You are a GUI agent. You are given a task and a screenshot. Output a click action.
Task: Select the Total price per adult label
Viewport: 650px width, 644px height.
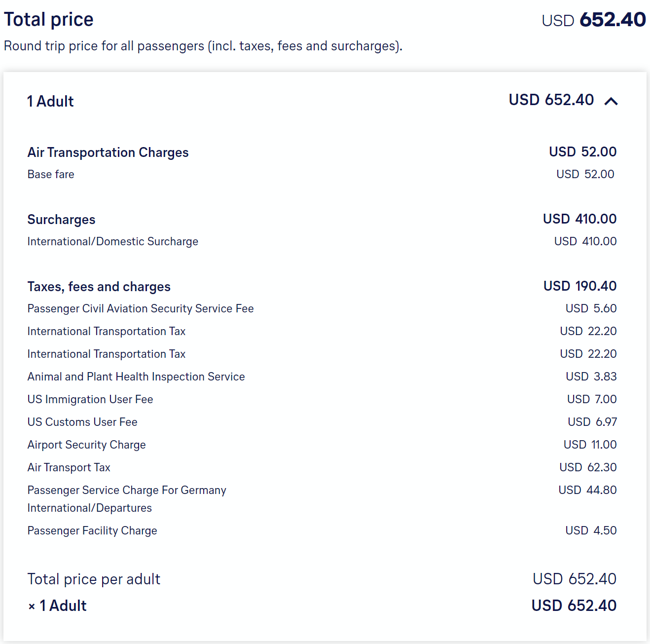(x=94, y=579)
